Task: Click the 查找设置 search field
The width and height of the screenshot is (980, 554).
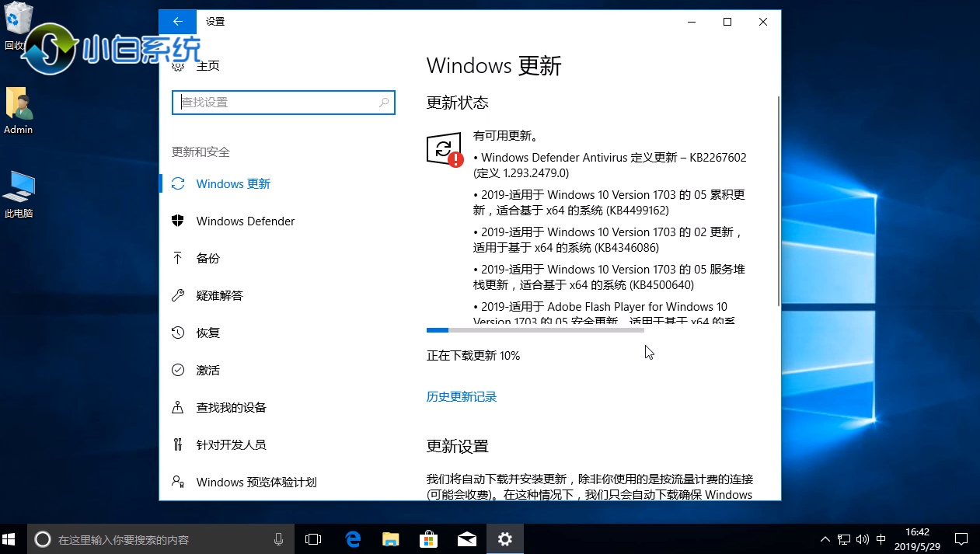Action: point(284,103)
